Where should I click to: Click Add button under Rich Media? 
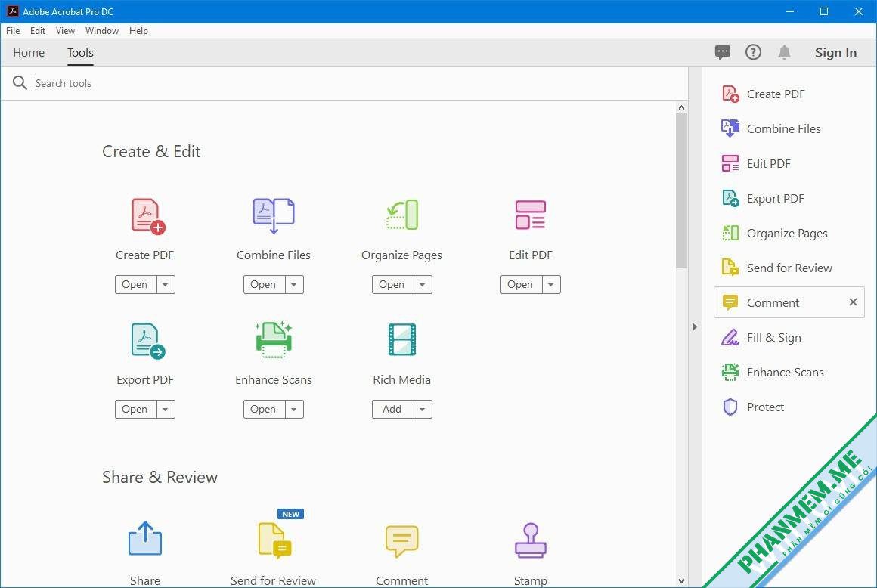click(393, 409)
